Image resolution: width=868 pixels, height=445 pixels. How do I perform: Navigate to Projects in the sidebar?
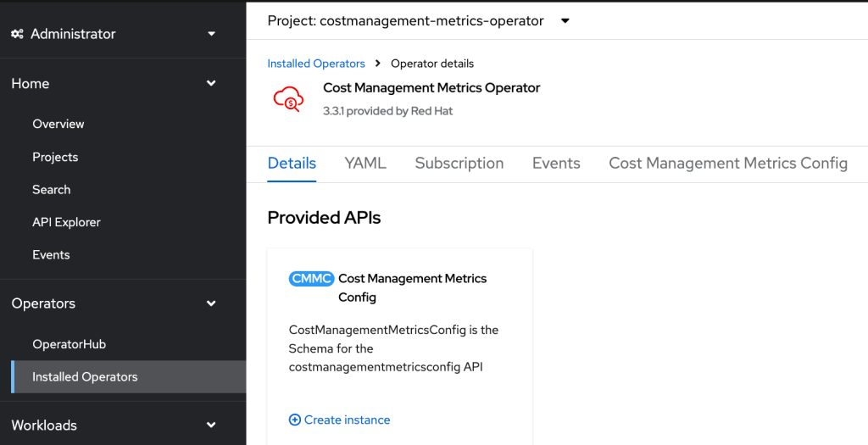point(55,157)
